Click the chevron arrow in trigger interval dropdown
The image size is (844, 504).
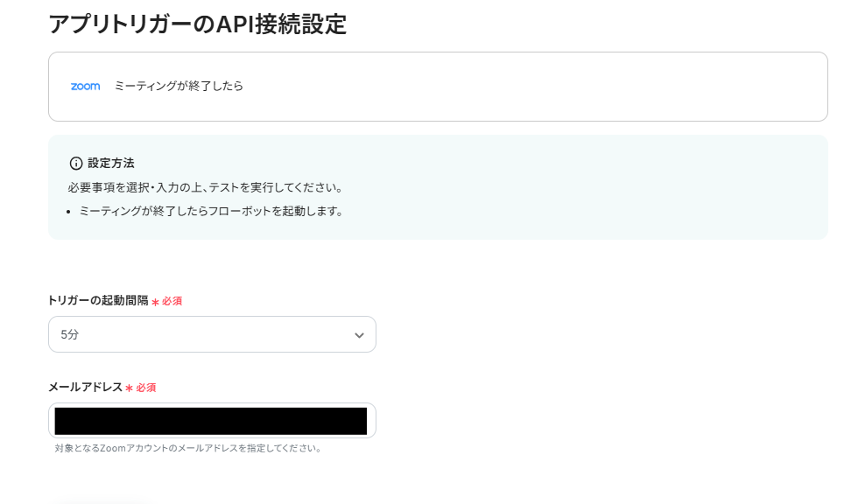click(359, 335)
